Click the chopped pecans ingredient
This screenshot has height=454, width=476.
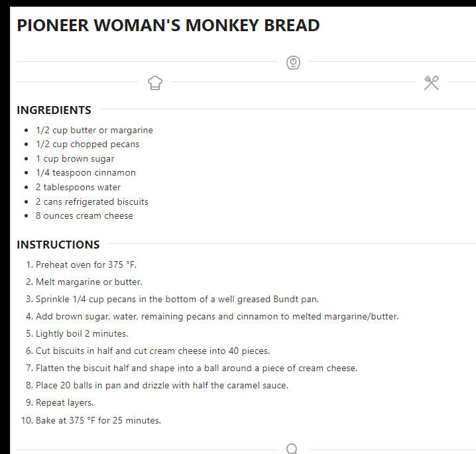coord(88,144)
